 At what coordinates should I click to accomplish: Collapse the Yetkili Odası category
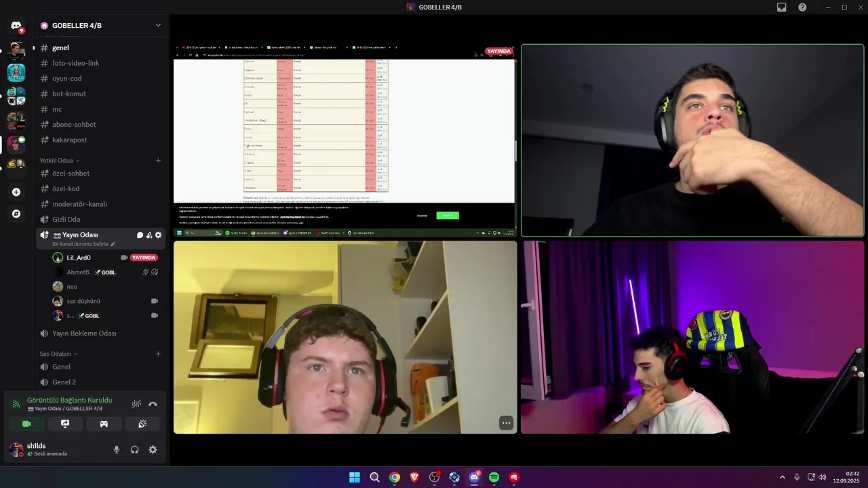pos(60,161)
